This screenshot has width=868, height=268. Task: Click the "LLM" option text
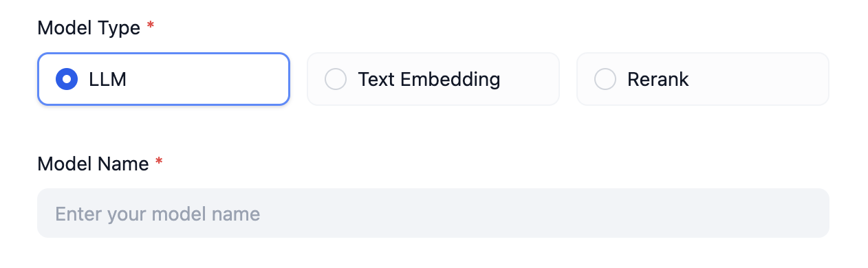(108, 79)
